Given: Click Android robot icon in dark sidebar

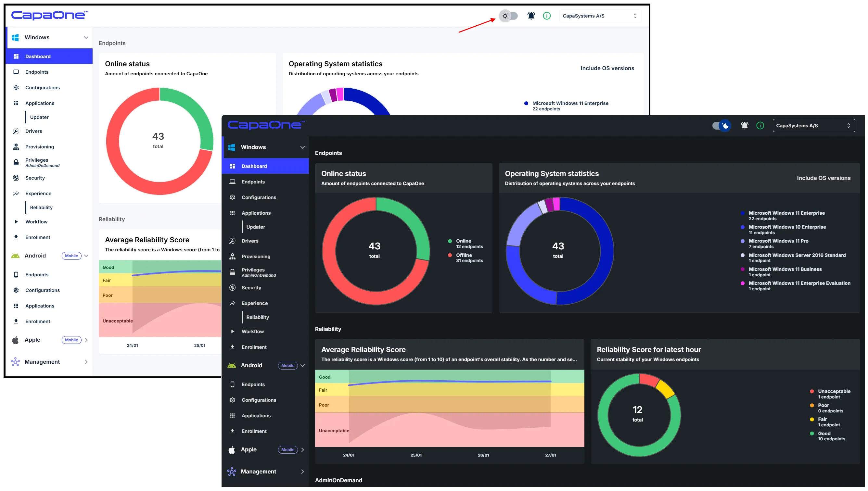Looking at the screenshot, I should [231, 366].
